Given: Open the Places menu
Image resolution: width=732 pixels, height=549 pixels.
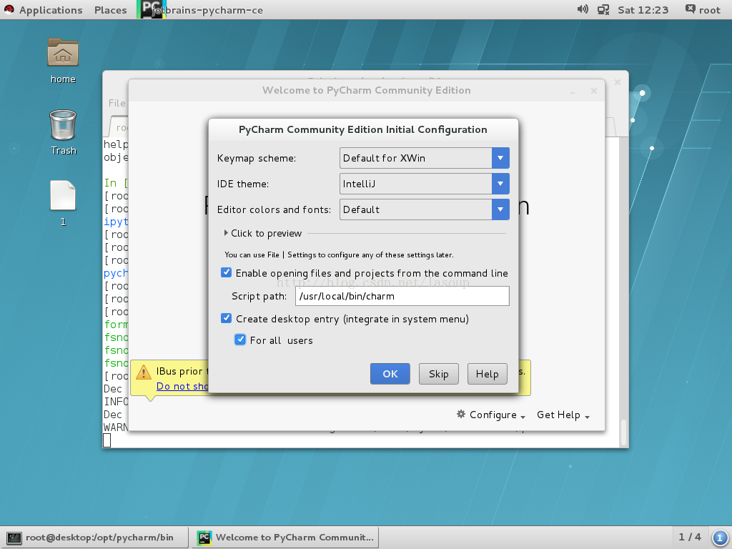Looking at the screenshot, I should (110, 10).
